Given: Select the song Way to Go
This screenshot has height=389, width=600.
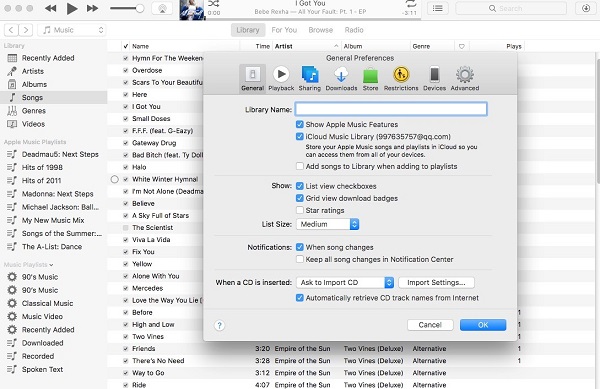Looking at the screenshot, I should pyautogui.click(x=148, y=373).
